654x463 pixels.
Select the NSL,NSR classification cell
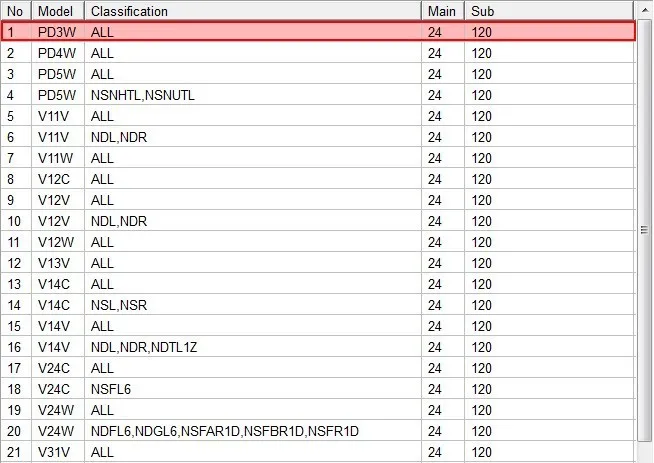point(253,305)
